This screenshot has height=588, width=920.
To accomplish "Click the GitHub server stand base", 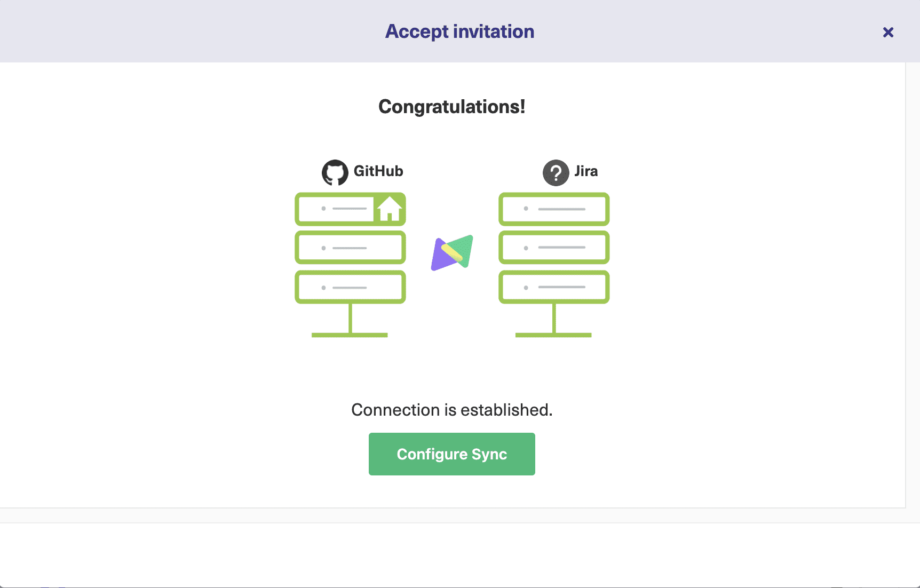I will pyautogui.click(x=350, y=335).
